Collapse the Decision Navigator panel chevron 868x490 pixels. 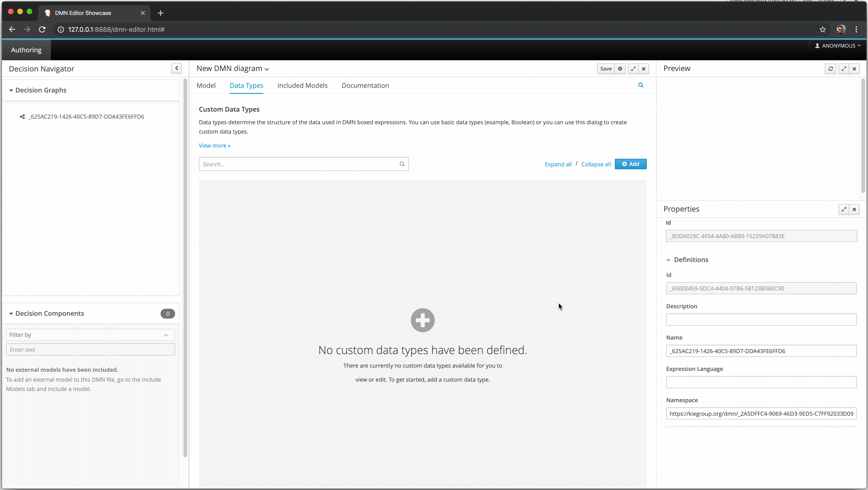(176, 68)
